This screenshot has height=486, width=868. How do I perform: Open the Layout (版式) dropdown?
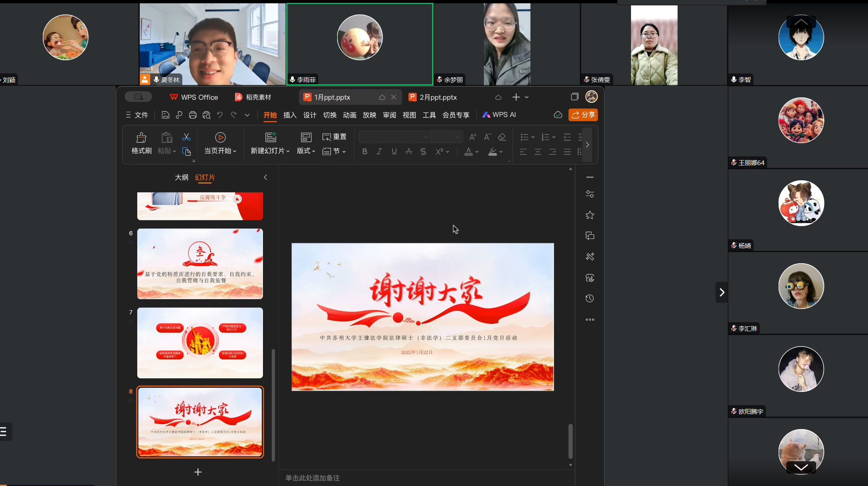[x=306, y=151]
